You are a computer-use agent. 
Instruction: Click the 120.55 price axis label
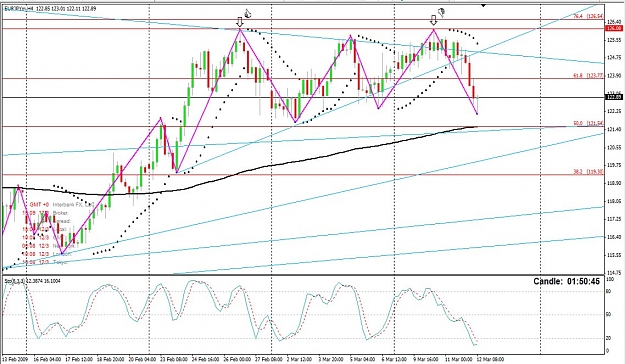pyautogui.click(x=613, y=148)
